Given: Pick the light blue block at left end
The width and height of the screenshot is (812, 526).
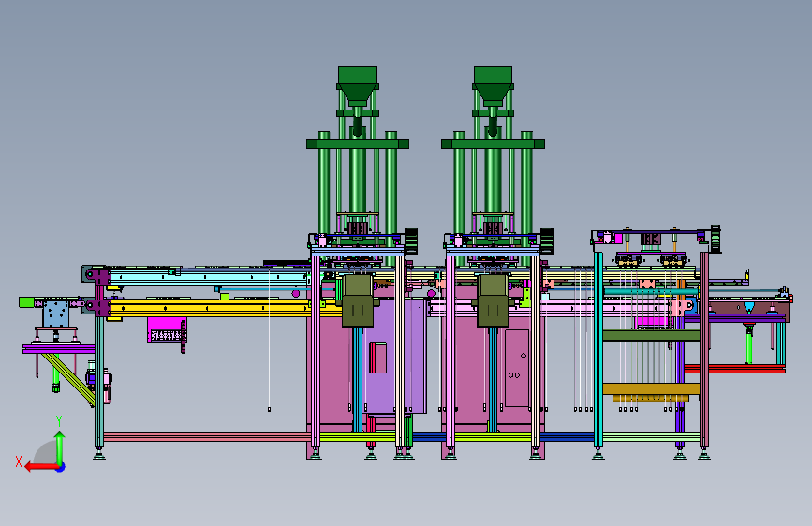Looking at the screenshot, I should click(x=56, y=314).
